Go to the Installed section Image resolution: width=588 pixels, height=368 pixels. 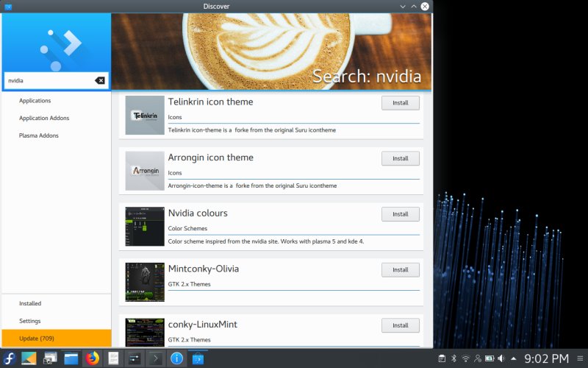point(30,303)
